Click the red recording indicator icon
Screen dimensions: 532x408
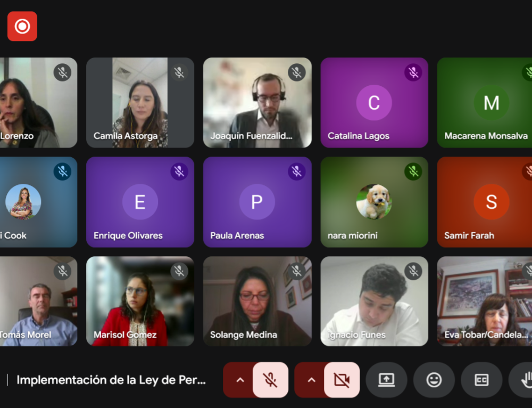point(22,26)
